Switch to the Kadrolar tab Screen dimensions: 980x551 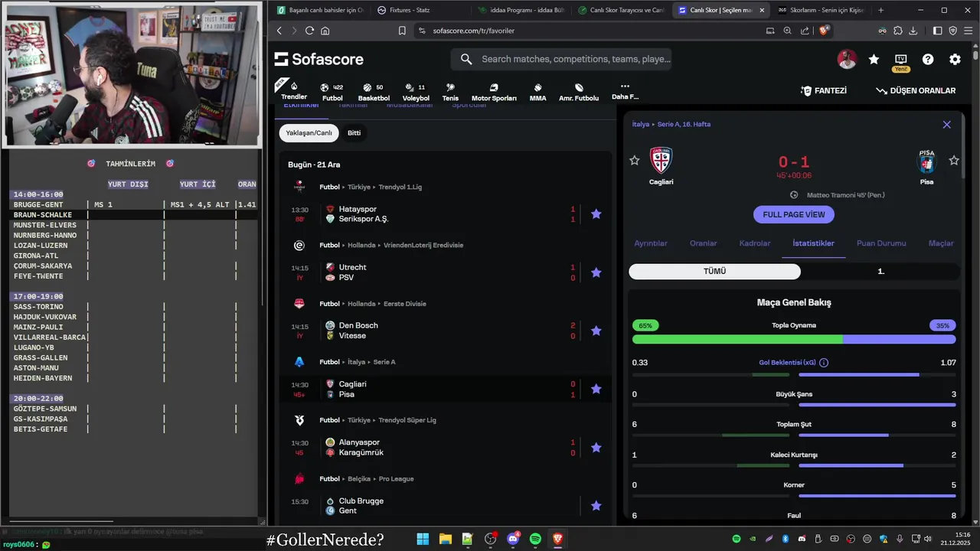(x=755, y=243)
